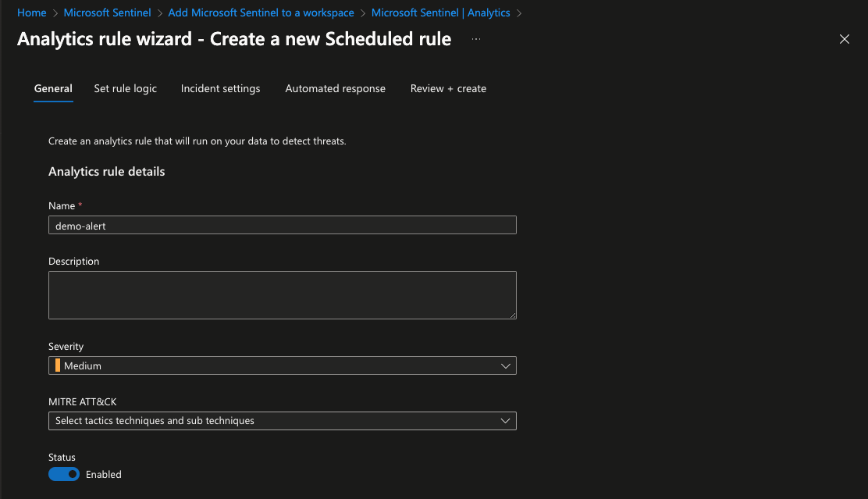This screenshot has width=868, height=499.
Task: Open Microsoft Sentinel | Analytics breadcrumb
Action: coord(440,13)
